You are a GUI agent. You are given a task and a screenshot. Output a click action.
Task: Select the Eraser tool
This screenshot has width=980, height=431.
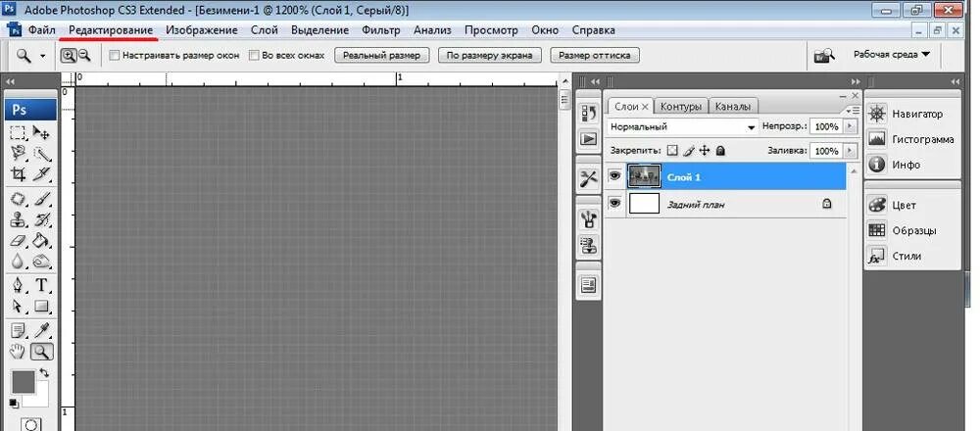click(x=18, y=241)
